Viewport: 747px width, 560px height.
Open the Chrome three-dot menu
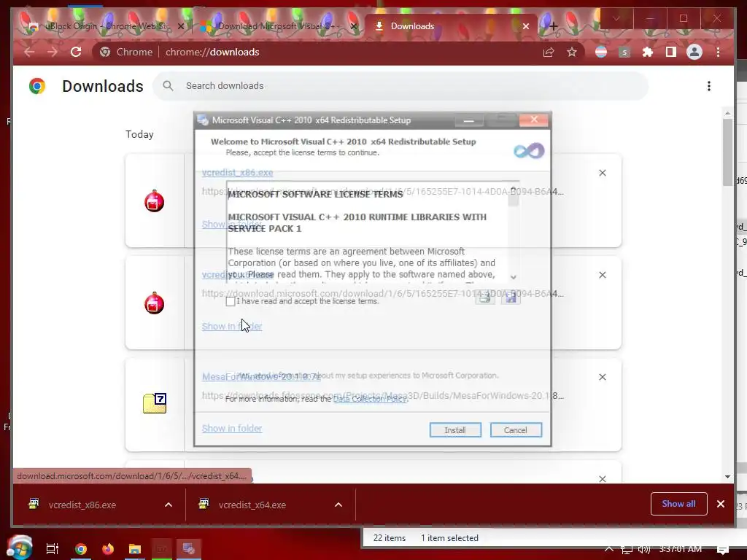click(718, 52)
